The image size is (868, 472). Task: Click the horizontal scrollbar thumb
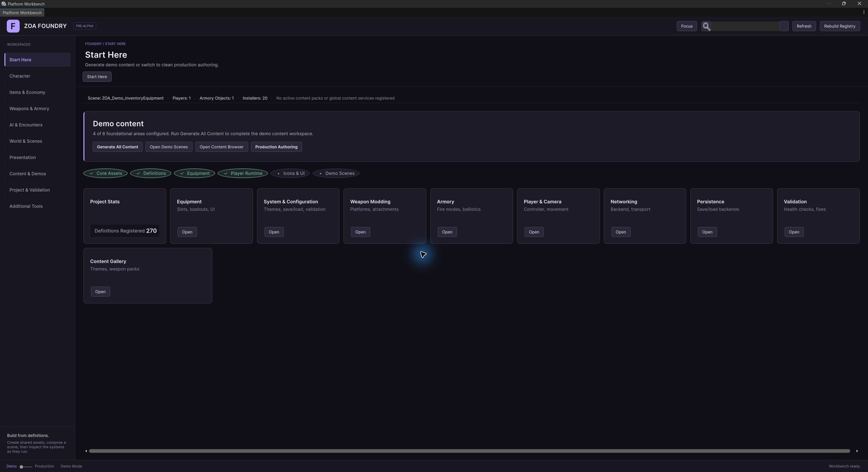point(469,451)
